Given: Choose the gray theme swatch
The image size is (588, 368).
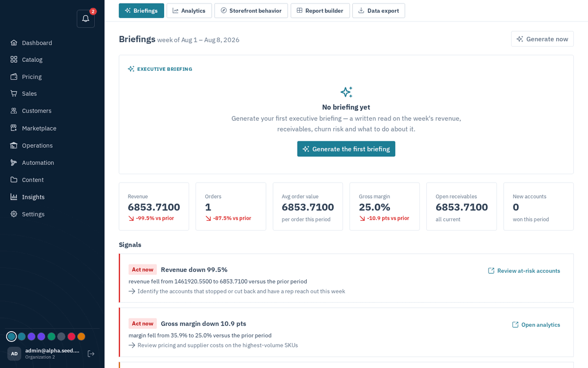Looking at the screenshot, I should pyautogui.click(x=61, y=337).
